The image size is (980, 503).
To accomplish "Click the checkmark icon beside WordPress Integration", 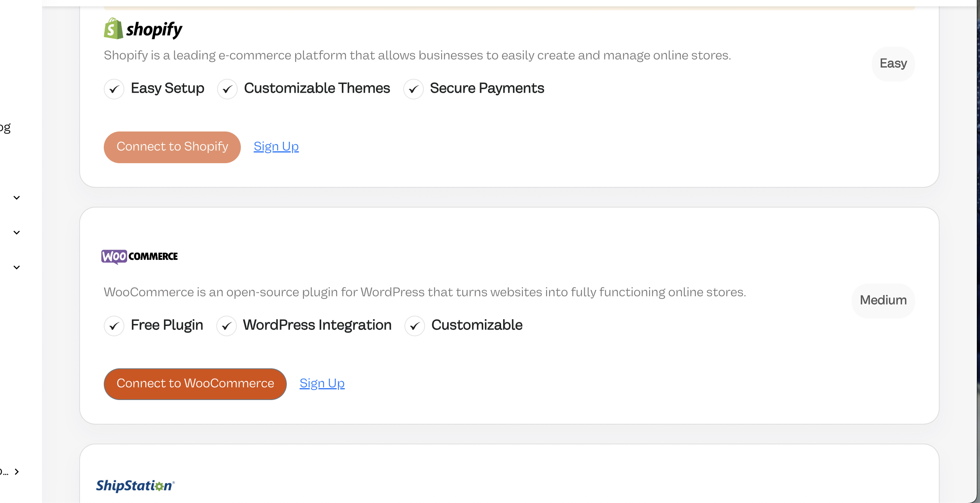I will tap(227, 326).
